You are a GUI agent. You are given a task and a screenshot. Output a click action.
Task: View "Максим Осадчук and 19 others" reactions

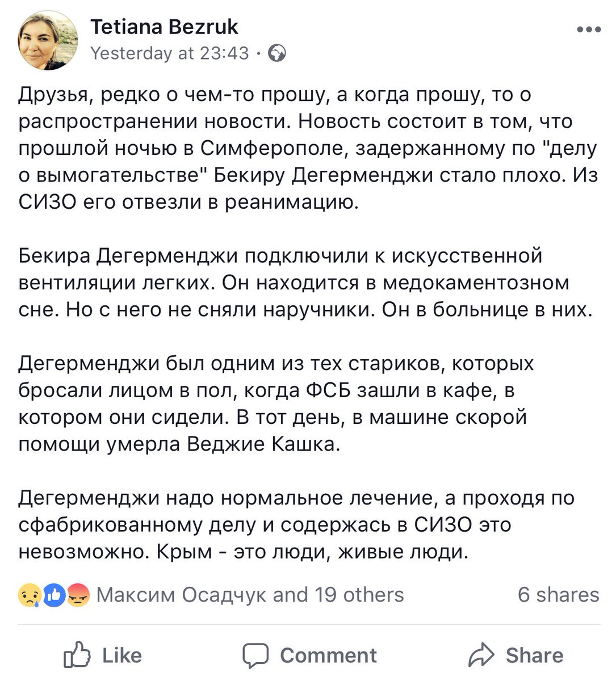pyautogui.click(x=250, y=595)
